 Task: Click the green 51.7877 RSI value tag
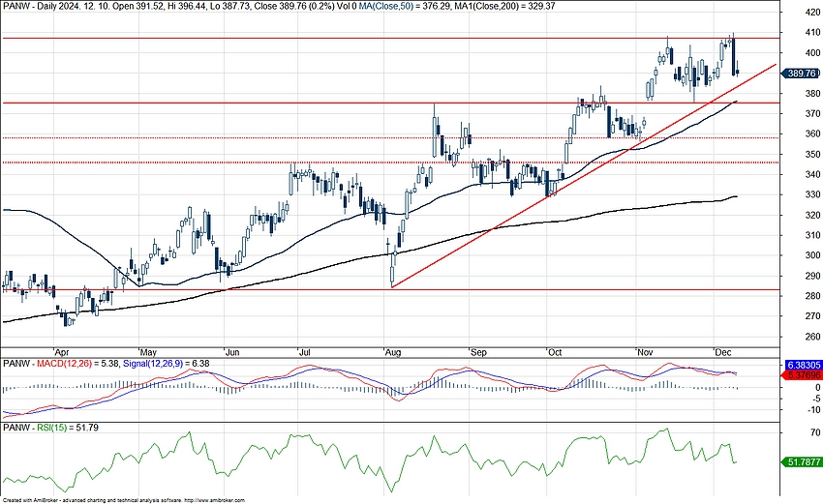[803, 462]
